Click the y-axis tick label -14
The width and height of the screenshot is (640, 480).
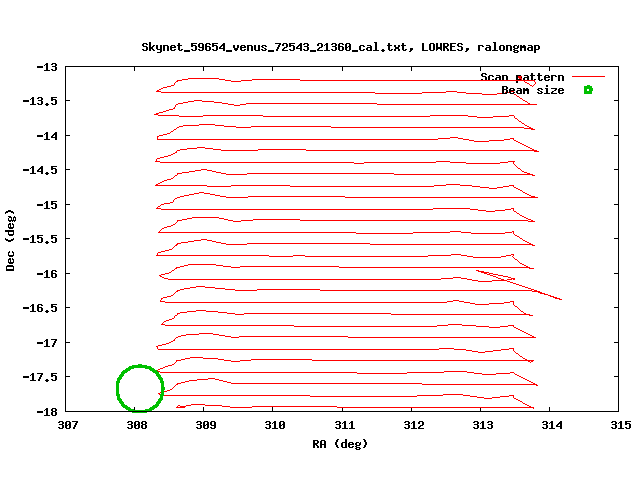click(47, 136)
